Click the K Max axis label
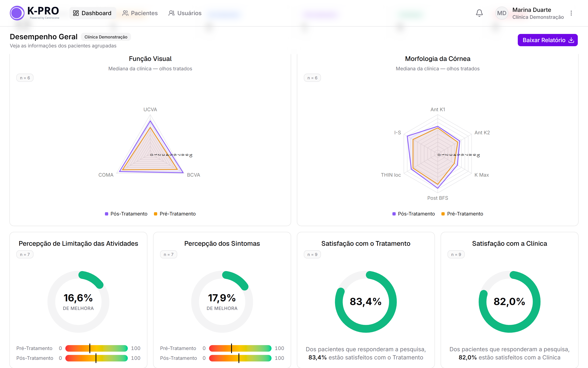Image resolution: width=588 pixels, height=368 pixels. point(482,175)
